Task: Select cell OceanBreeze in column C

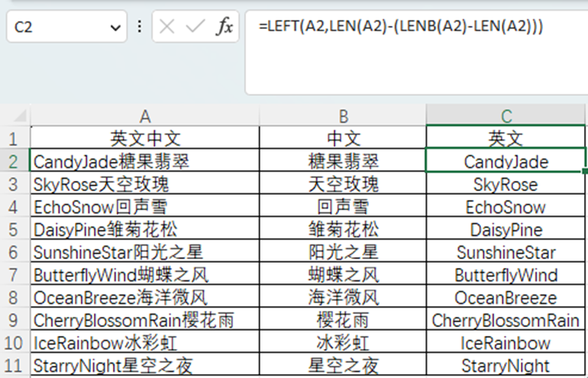Action: [506, 297]
